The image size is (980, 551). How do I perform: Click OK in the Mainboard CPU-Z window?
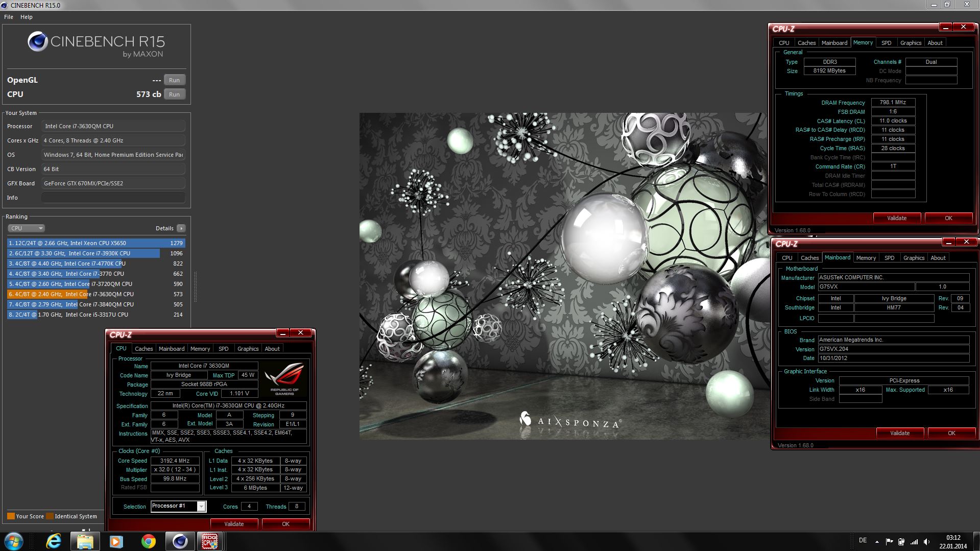click(x=951, y=433)
